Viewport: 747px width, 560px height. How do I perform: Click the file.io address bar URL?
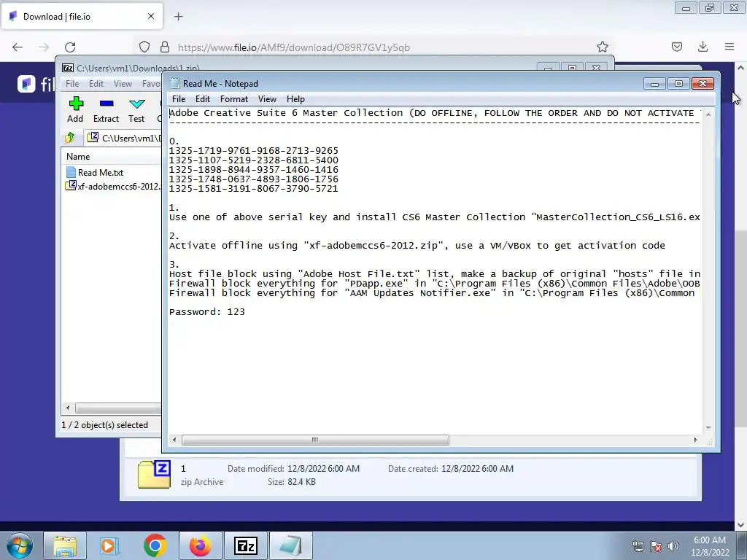pos(293,47)
